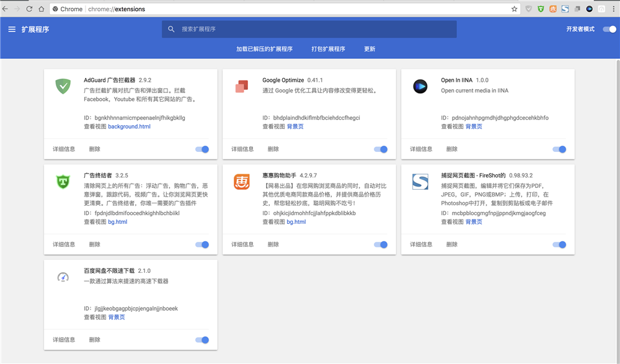Click the browser back arrow
The image size is (620, 364).
pyautogui.click(x=5, y=9)
